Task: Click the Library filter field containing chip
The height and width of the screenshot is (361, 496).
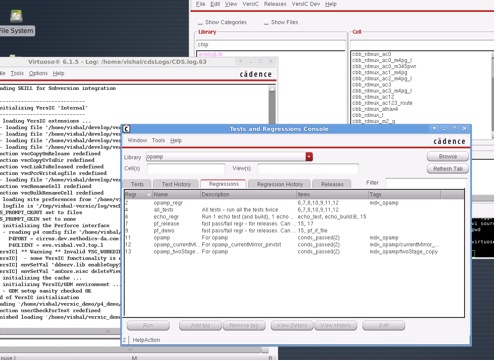Action: [271, 44]
